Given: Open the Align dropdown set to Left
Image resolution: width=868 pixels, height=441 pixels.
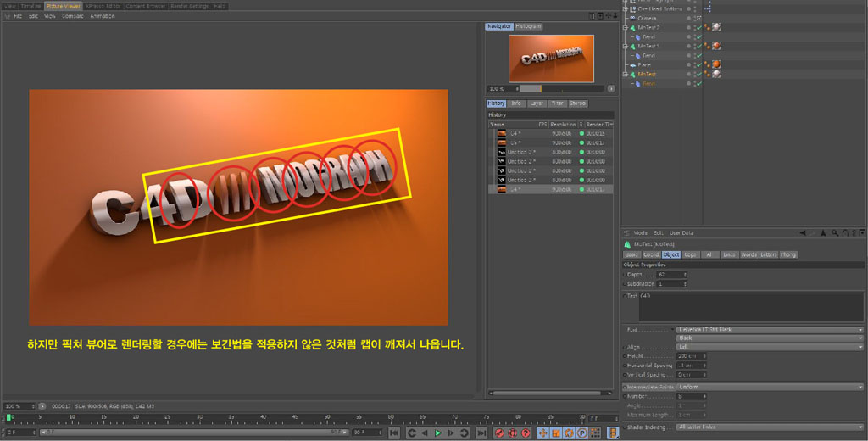Looking at the screenshot, I should click(770, 347).
